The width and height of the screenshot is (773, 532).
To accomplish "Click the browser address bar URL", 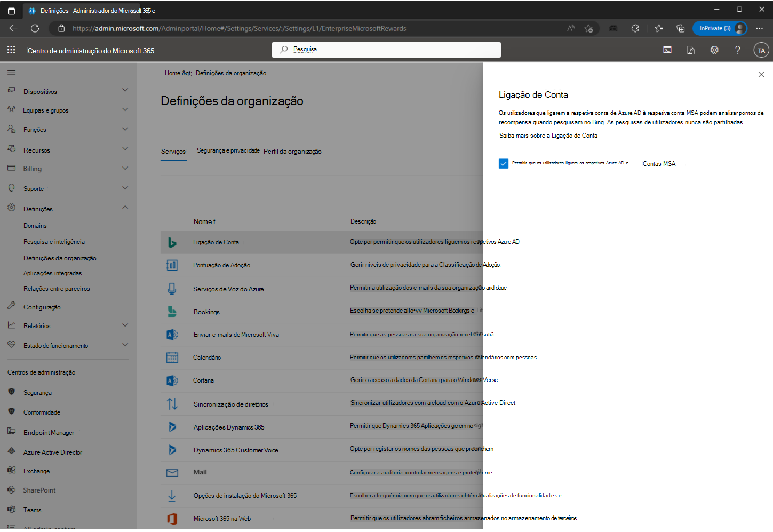I will pyautogui.click(x=240, y=28).
